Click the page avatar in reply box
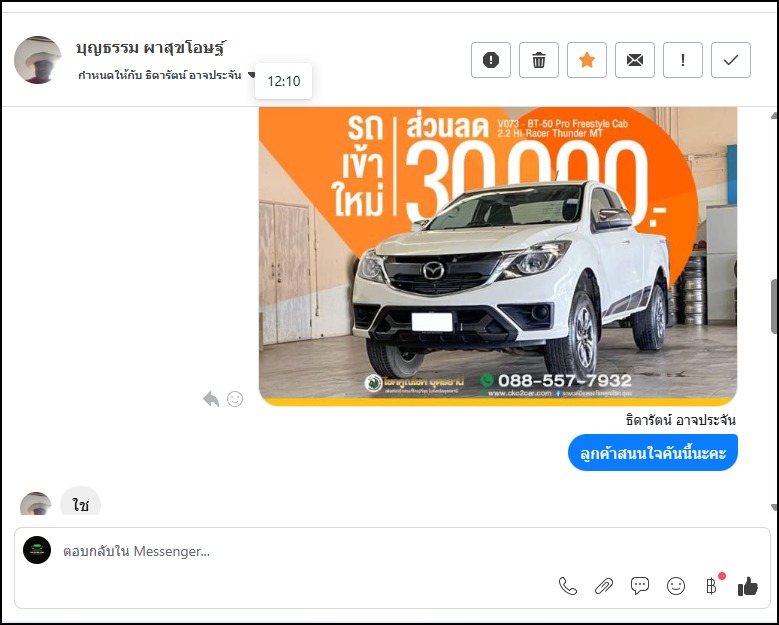 click(x=37, y=550)
